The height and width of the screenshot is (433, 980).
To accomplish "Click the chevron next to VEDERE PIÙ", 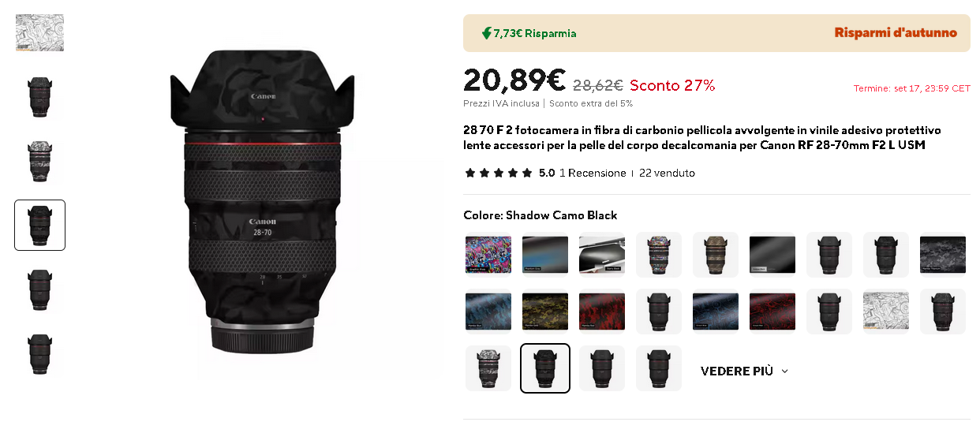I will 784,371.
